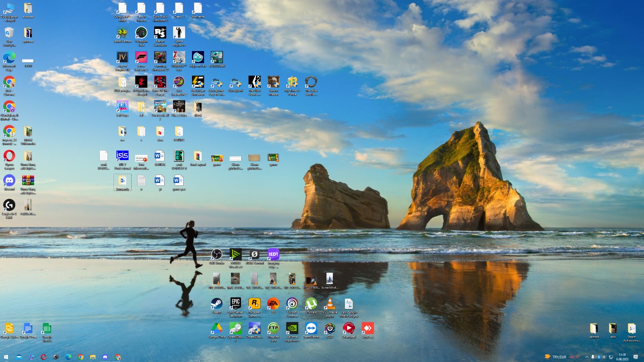Image resolution: width=644 pixels, height=362 pixels.
Task: Select the Steam Achievements folder
Action: pos(632,332)
